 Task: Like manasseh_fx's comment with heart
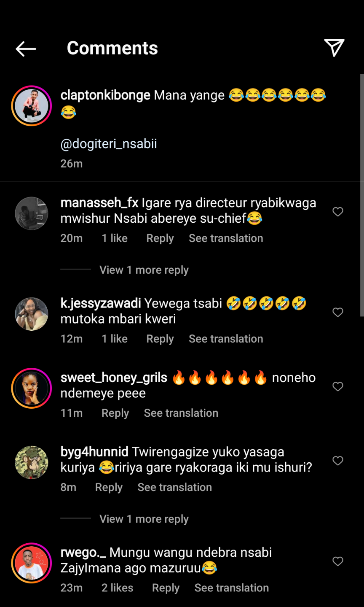click(x=338, y=211)
